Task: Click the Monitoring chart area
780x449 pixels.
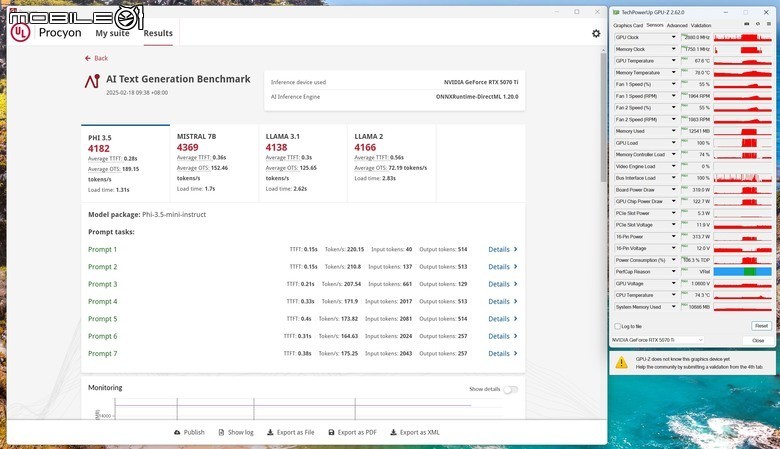Action: pos(308,409)
